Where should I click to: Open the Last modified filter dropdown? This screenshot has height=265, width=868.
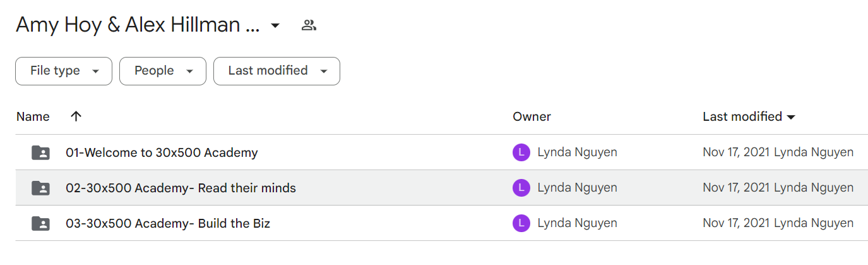point(276,71)
